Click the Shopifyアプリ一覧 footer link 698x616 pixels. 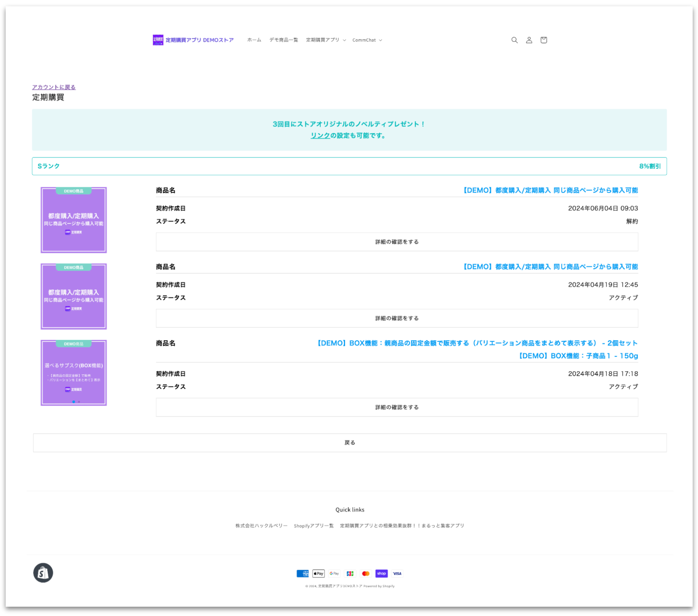[x=314, y=526]
